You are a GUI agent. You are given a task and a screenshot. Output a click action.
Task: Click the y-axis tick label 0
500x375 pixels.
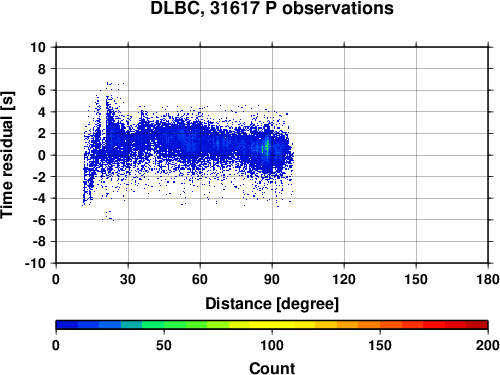tap(42, 155)
